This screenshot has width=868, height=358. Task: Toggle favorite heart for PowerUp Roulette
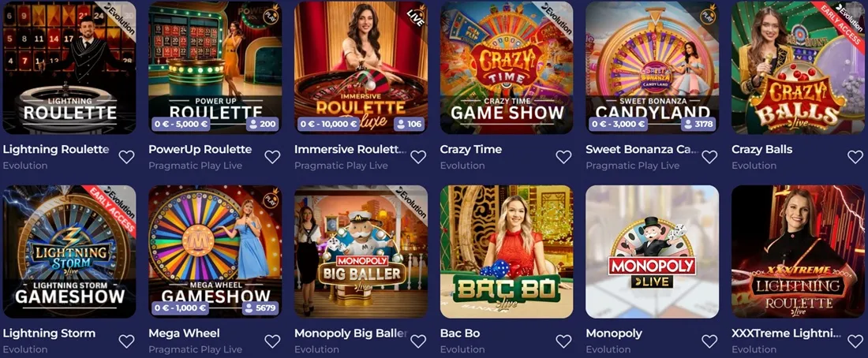[x=271, y=157]
